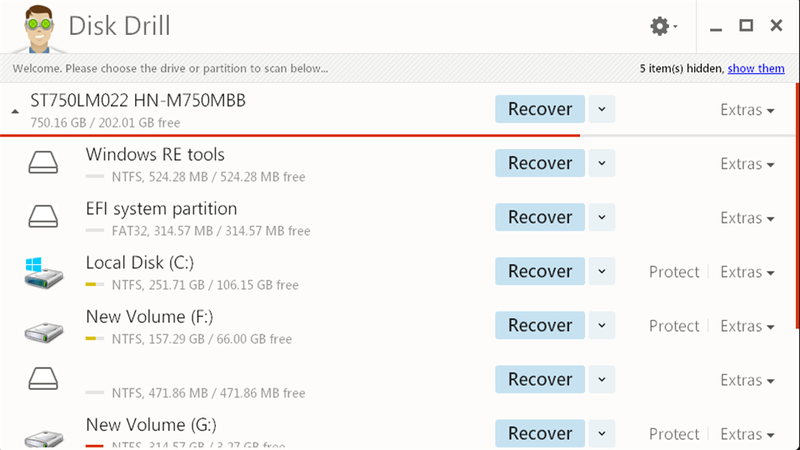Click the 'show them' hidden items link
Image resolution: width=800 pixels, height=450 pixels.
point(756,68)
